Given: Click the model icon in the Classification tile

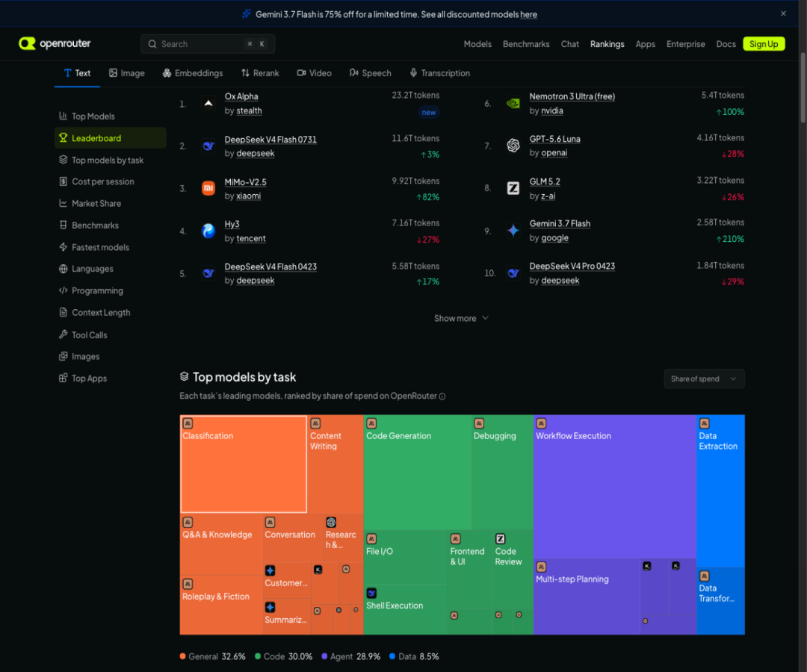Looking at the screenshot, I should (x=188, y=423).
